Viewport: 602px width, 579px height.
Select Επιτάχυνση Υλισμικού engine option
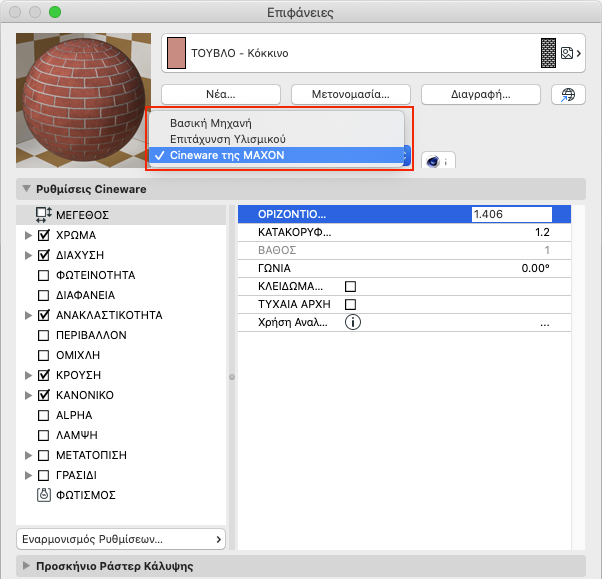[276, 139]
